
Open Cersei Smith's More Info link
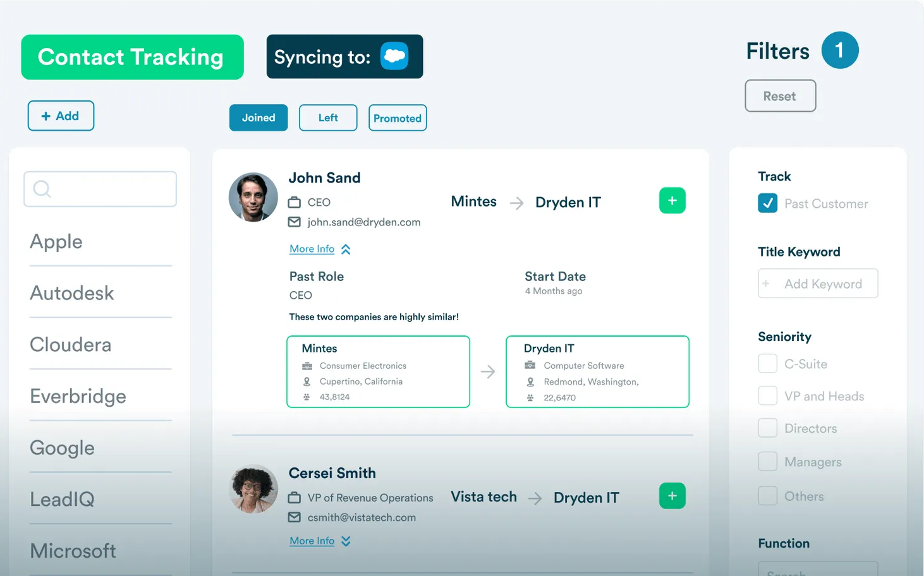point(312,541)
